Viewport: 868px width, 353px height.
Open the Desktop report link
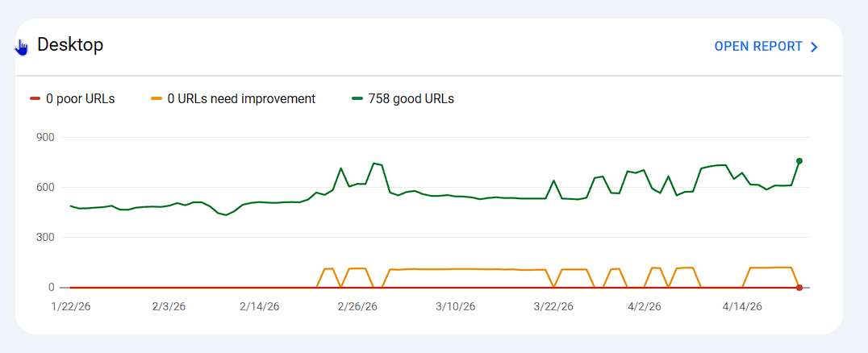[758, 47]
